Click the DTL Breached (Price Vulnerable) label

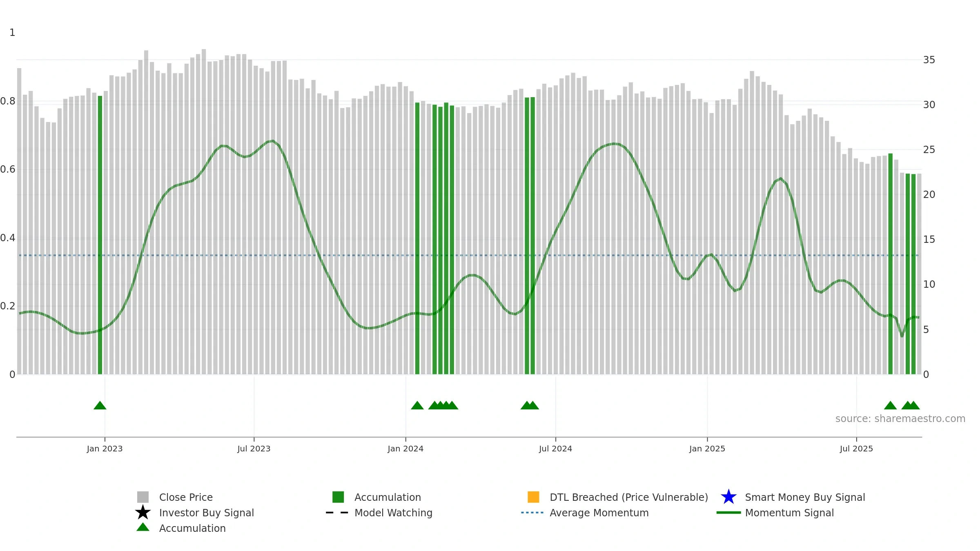629,497
